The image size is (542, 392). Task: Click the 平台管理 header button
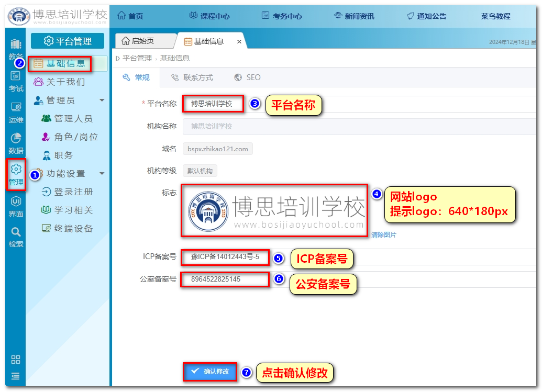pos(68,41)
